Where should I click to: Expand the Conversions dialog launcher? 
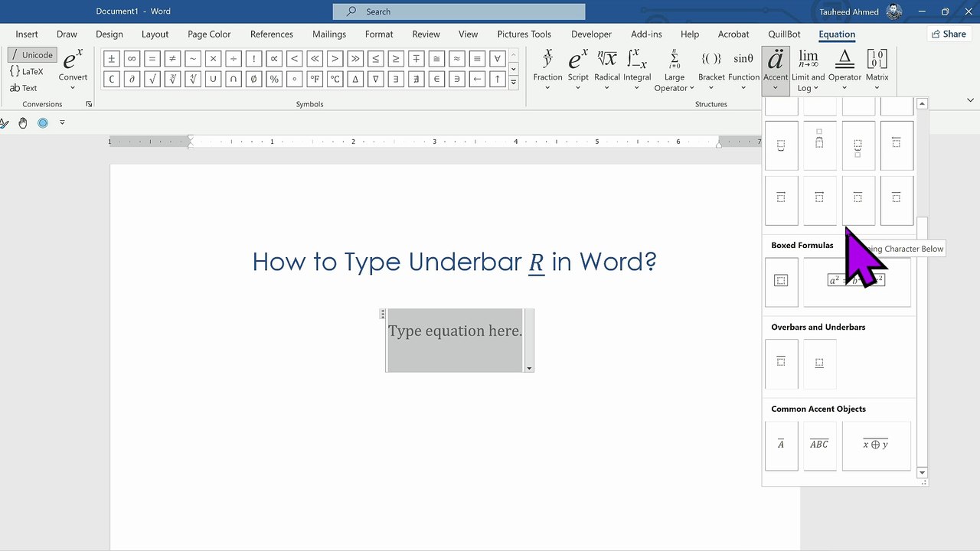pos(89,104)
